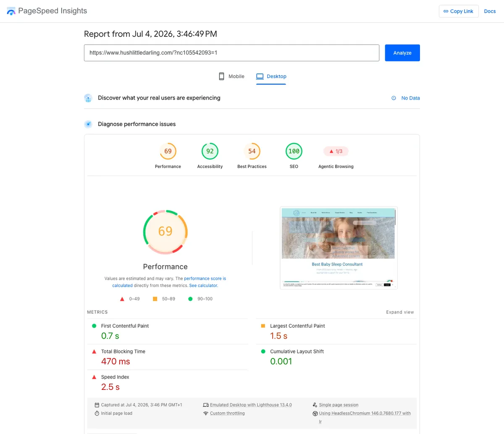Click the mobile phone icon

tap(221, 76)
